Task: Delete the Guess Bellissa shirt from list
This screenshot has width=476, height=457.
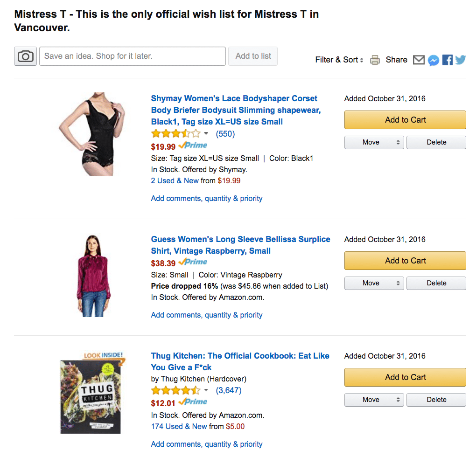Action: click(436, 283)
